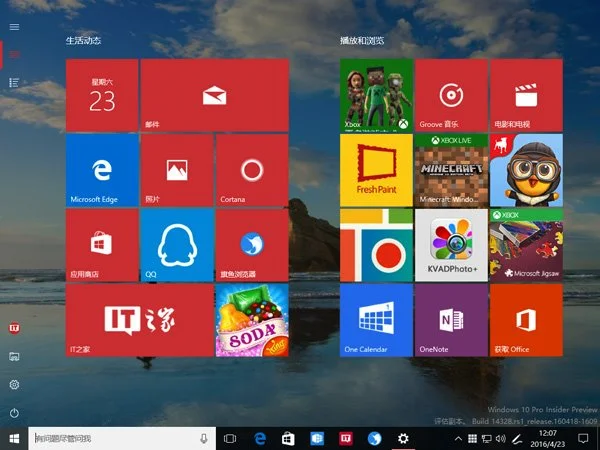Open Store from the taskbar
The width and height of the screenshot is (600, 450).
[x=288, y=439]
